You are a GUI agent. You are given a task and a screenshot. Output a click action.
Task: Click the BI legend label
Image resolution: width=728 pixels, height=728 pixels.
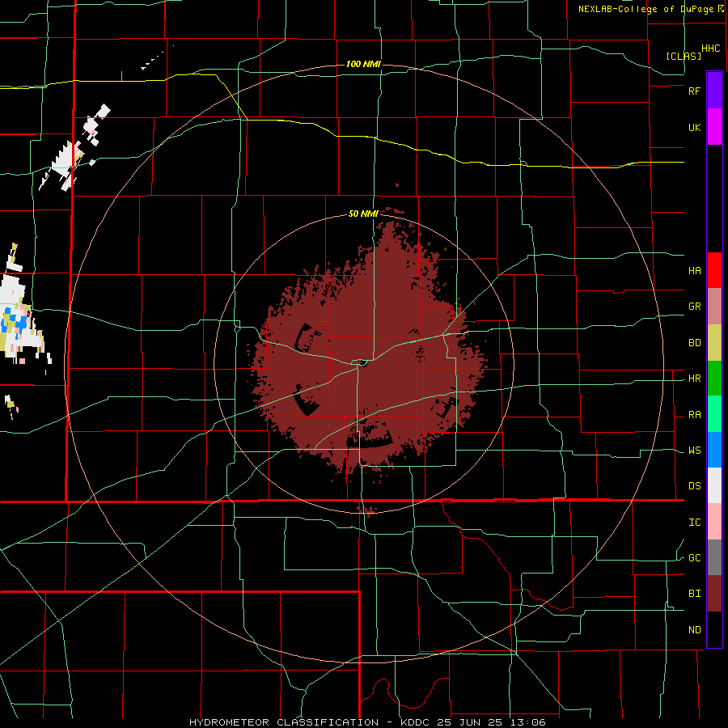point(694,594)
